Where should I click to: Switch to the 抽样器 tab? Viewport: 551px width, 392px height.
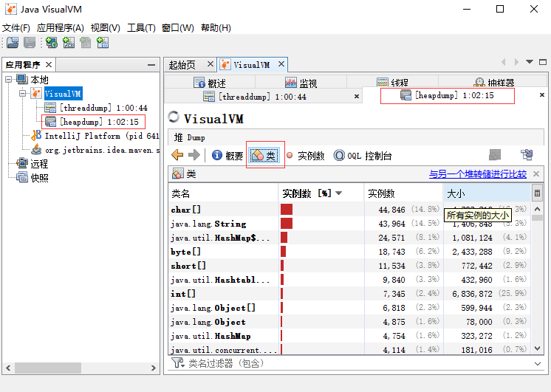493,83
